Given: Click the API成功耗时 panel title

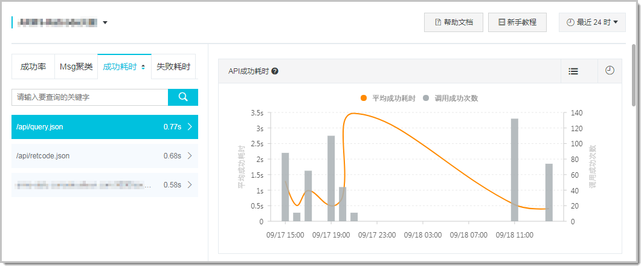Looking at the screenshot, I should [248, 71].
